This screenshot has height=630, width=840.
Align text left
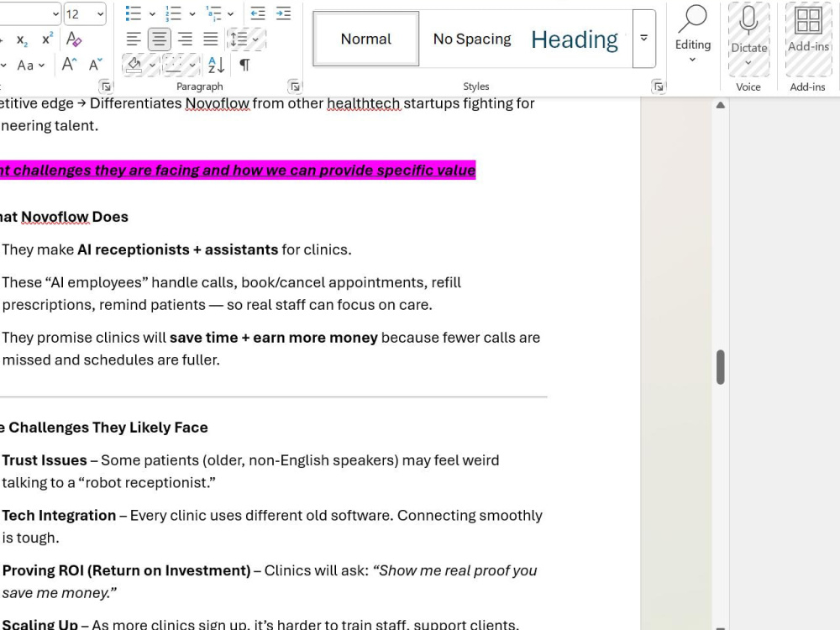[x=134, y=39]
